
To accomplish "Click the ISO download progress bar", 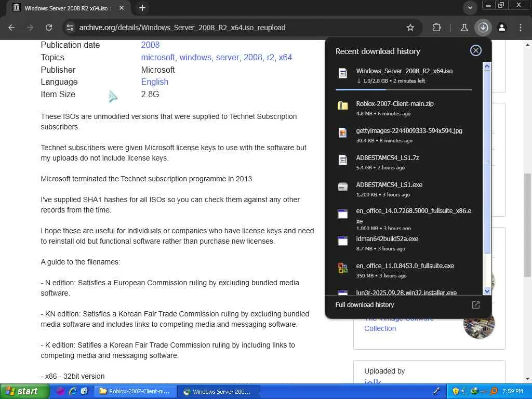I will [404, 89].
